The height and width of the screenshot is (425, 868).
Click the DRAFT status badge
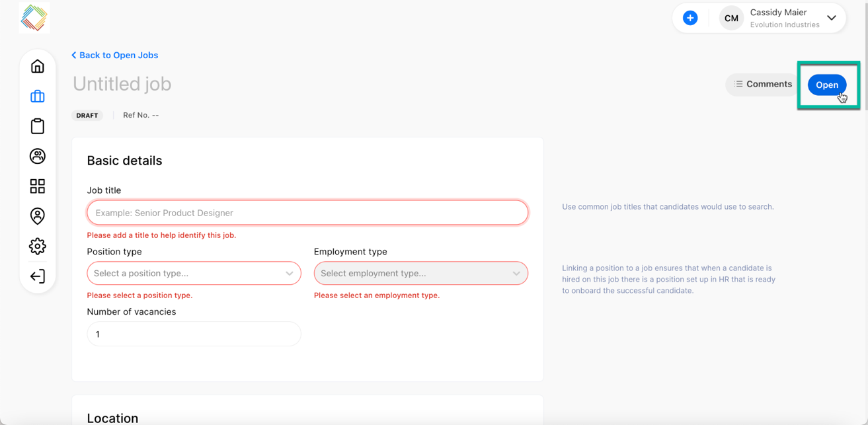click(x=87, y=115)
